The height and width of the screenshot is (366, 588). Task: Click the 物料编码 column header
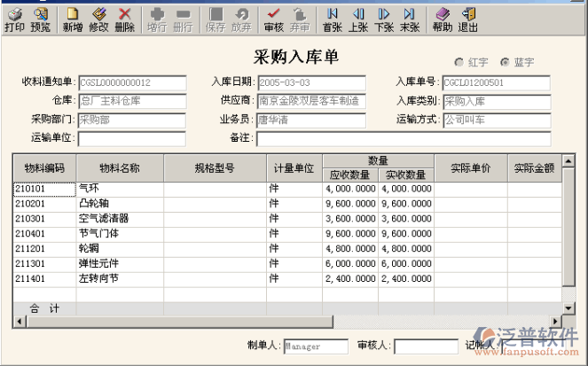(x=44, y=167)
